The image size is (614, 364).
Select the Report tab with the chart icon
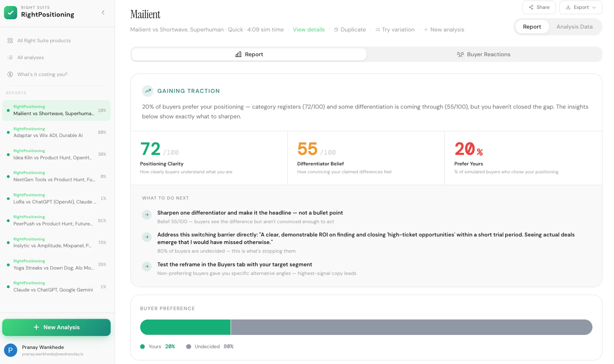click(249, 54)
